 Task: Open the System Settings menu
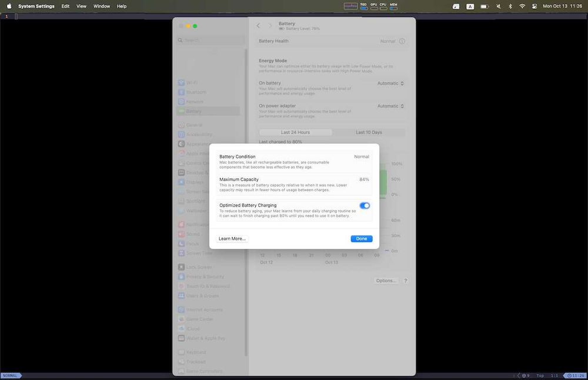[36, 6]
